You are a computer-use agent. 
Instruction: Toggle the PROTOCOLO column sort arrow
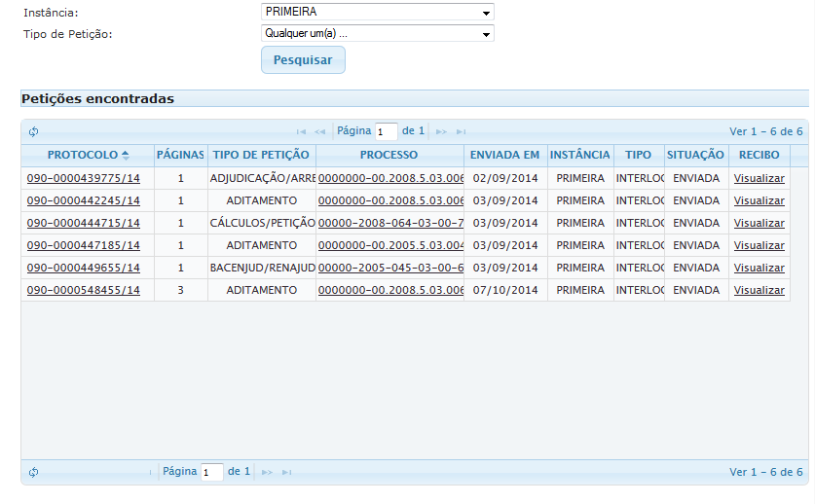click(x=126, y=155)
